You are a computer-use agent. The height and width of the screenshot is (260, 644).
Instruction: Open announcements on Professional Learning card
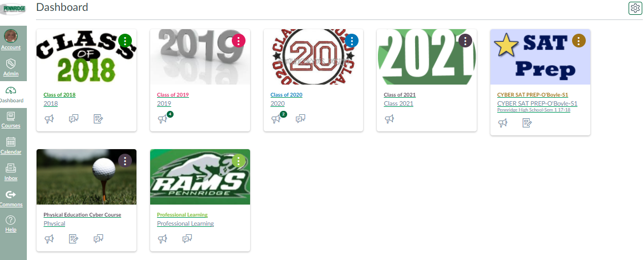click(x=163, y=239)
